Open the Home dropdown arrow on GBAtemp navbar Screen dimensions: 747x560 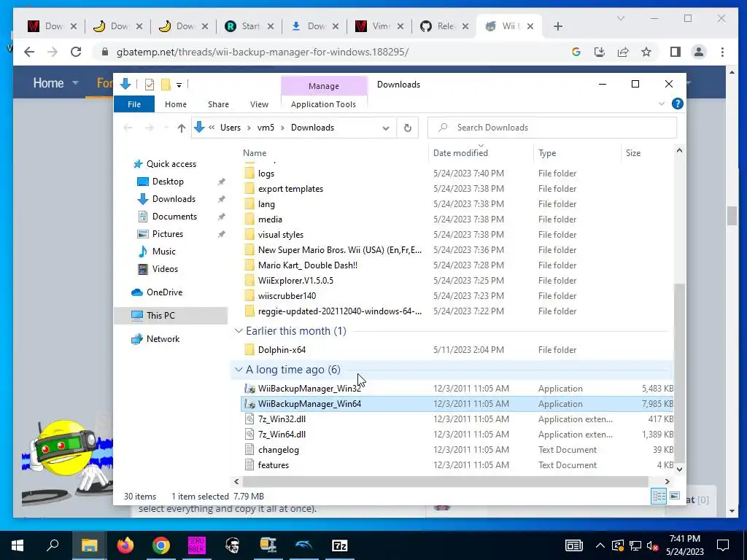click(x=75, y=83)
